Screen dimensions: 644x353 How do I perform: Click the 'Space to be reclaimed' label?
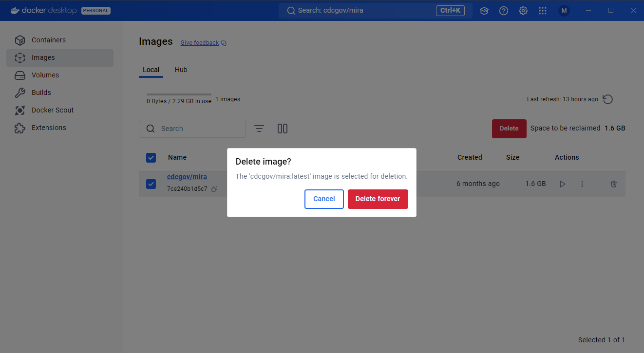565,128
